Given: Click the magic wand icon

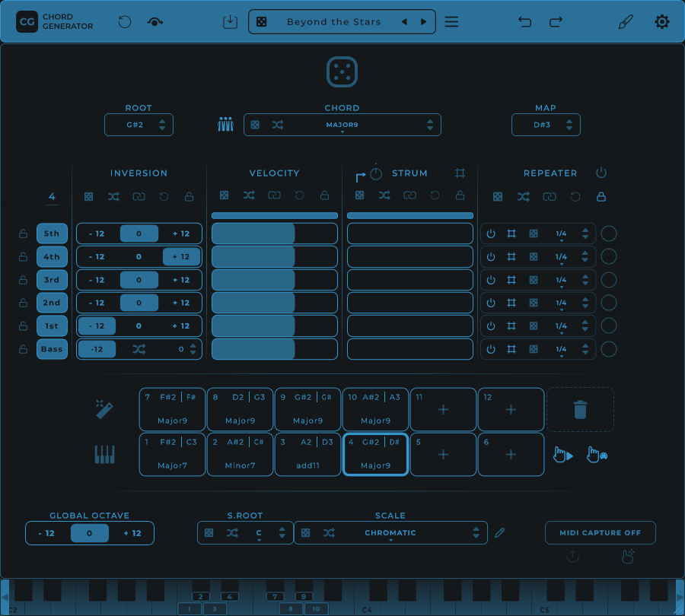Looking at the screenshot, I should pos(104,410).
